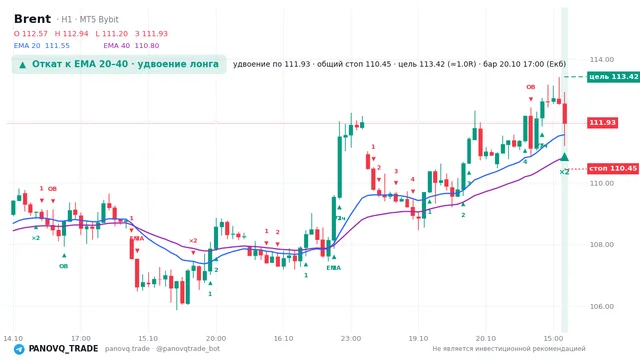Click the 'Brent' chart title

[32, 19]
